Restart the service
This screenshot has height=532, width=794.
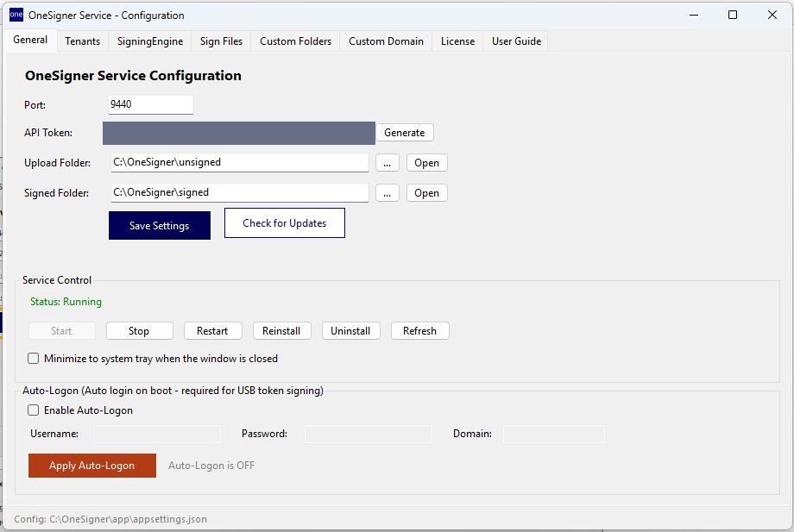tap(212, 331)
